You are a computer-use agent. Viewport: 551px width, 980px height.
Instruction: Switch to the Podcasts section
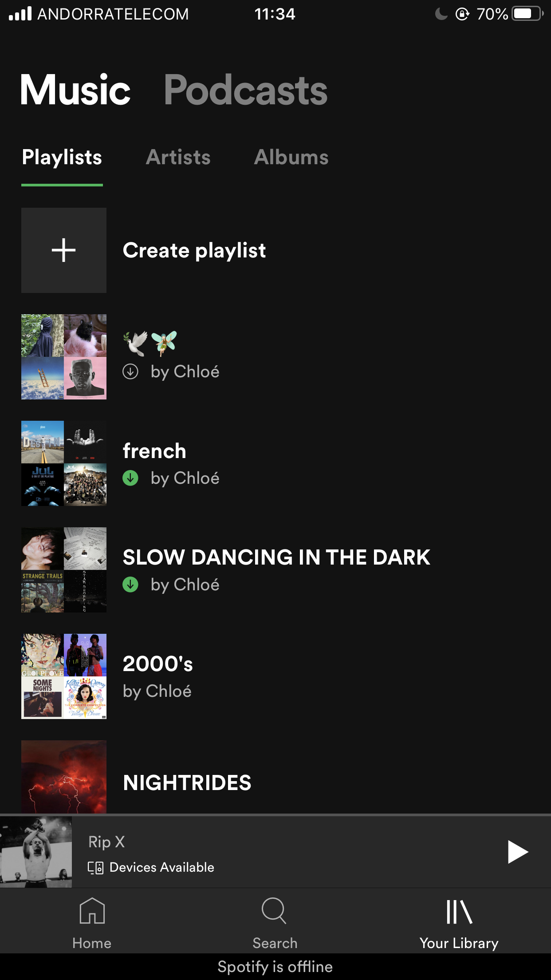(x=246, y=91)
